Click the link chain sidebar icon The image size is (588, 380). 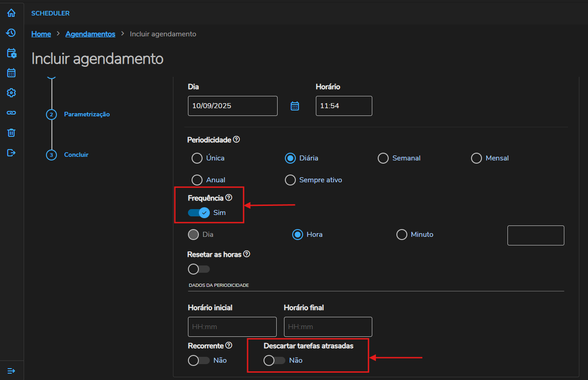11,113
